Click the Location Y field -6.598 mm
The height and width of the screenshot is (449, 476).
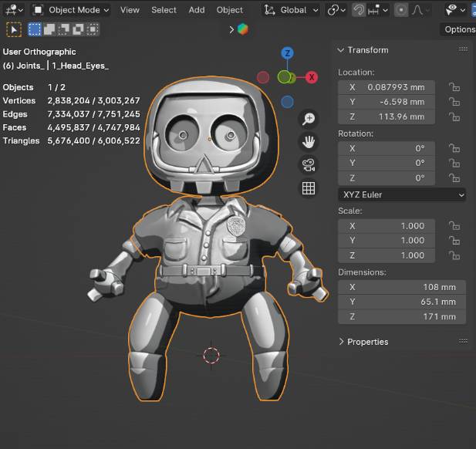pyautogui.click(x=387, y=102)
